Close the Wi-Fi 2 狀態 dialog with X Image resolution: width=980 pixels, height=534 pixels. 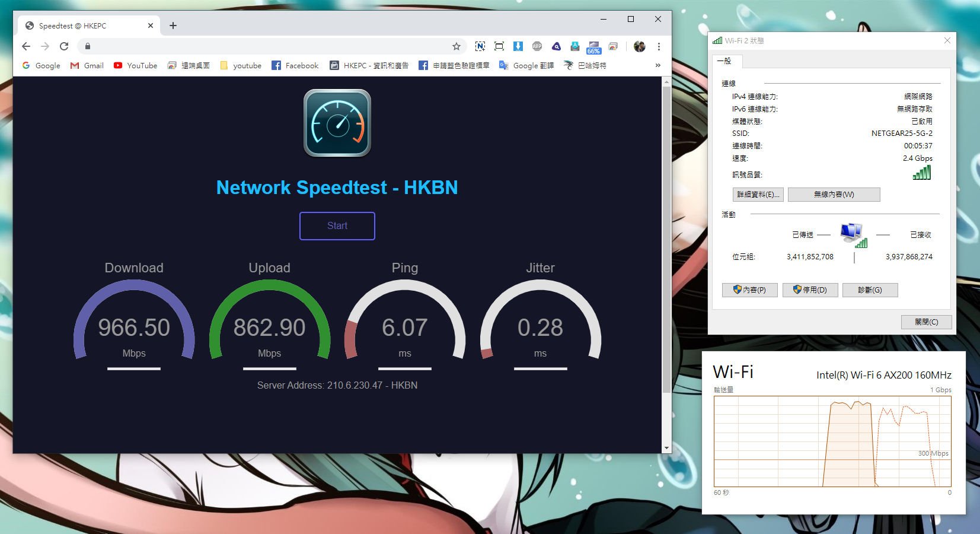click(947, 40)
